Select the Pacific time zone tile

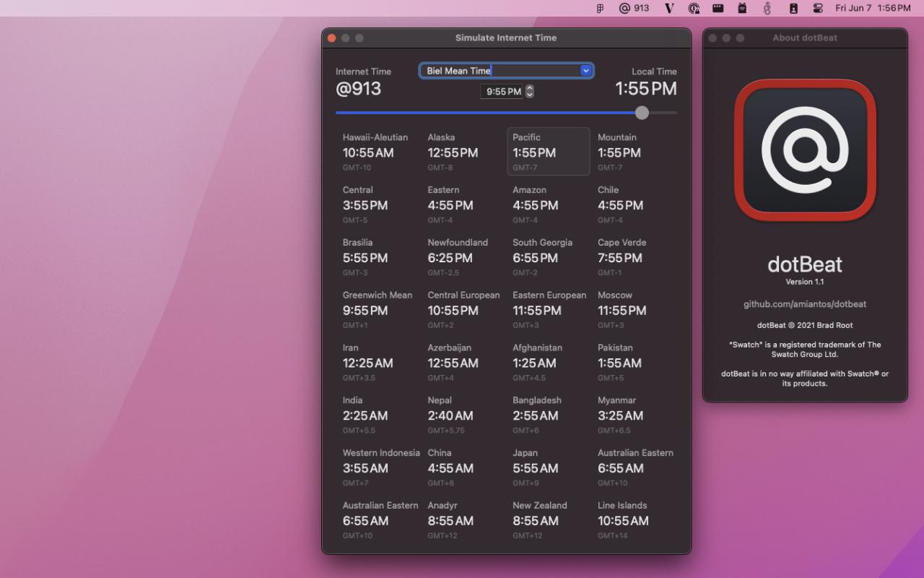(x=548, y=152)
